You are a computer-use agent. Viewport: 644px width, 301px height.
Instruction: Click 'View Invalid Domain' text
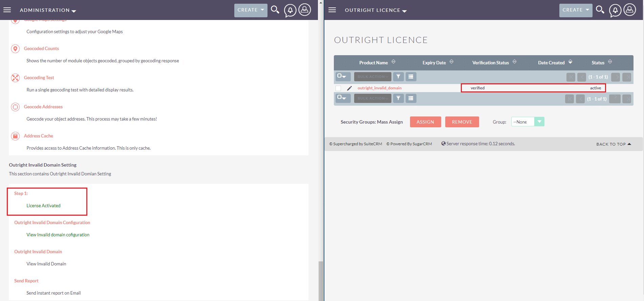[46, 264]
